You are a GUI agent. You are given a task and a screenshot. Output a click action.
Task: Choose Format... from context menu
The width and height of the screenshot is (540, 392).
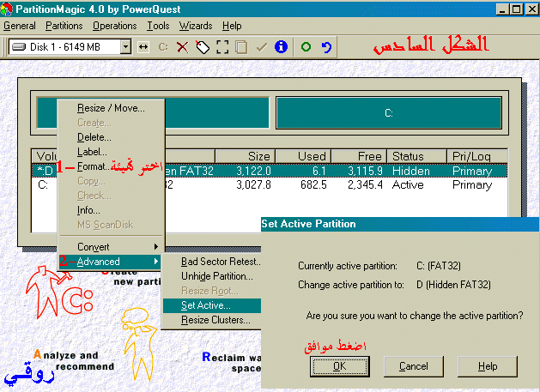point(112,166)
